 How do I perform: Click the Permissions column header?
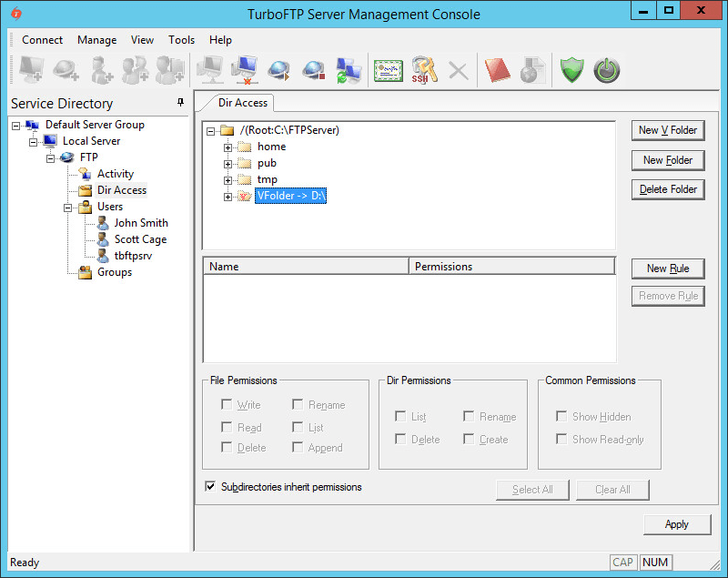coord(511,267)
